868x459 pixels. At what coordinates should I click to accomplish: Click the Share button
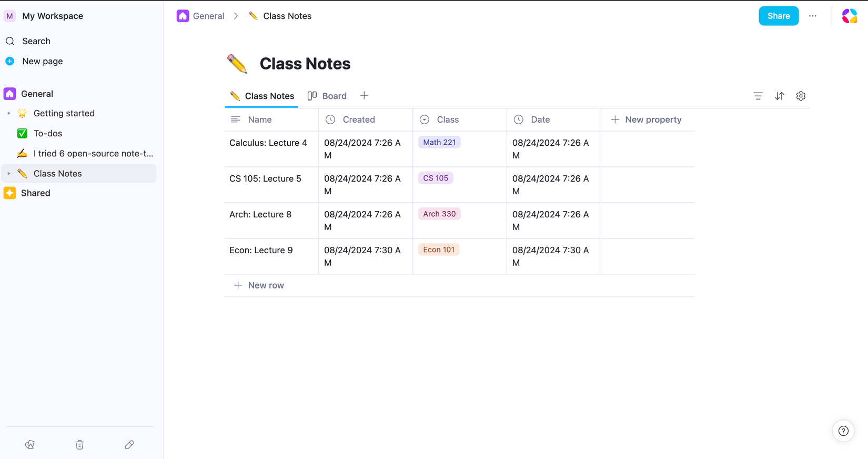[x=778, y=16]
